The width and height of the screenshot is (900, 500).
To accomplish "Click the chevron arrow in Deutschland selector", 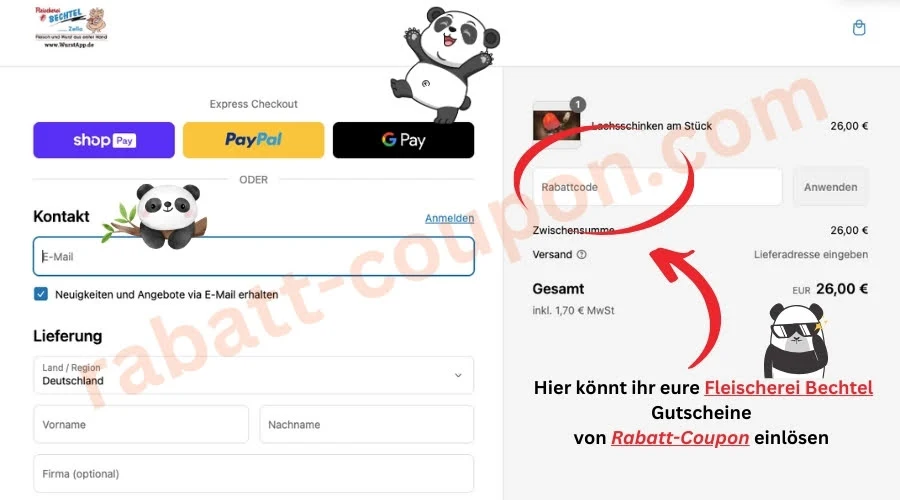I will pos(458,375).
